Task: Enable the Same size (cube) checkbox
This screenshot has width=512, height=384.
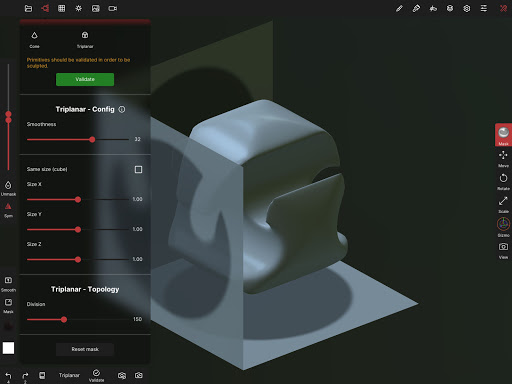Action: click(x=138, y=170)
